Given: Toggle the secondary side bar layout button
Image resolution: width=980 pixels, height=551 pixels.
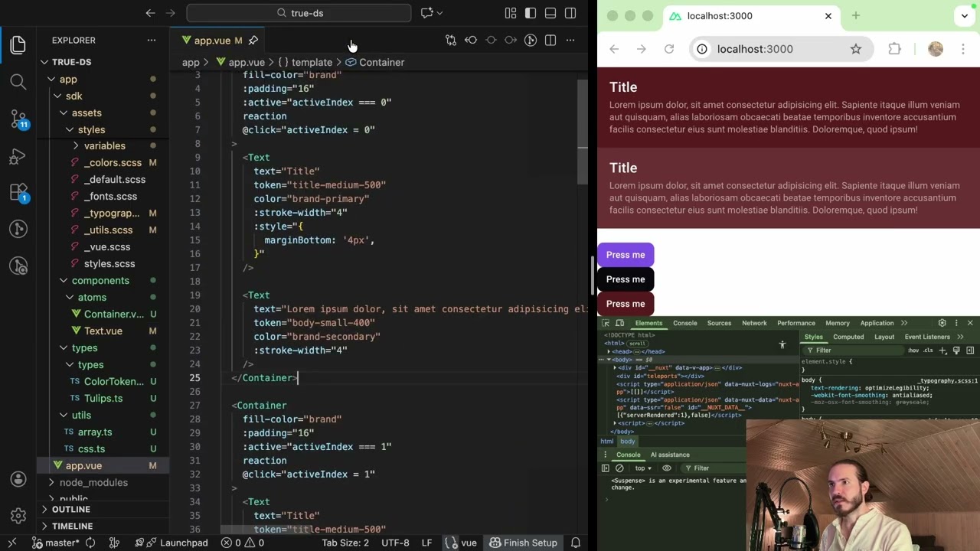Looking at the screenshot, I should click(x=570, y=13).
